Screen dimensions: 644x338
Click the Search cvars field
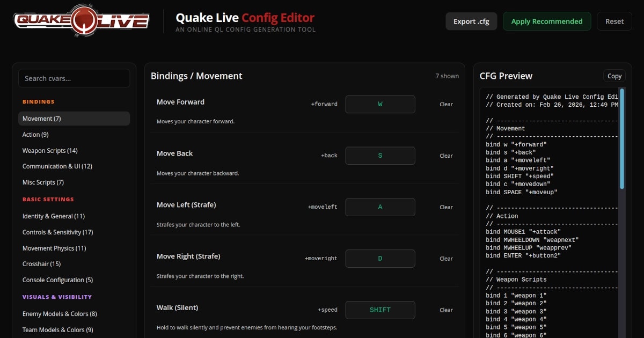[x=74, y=78]
